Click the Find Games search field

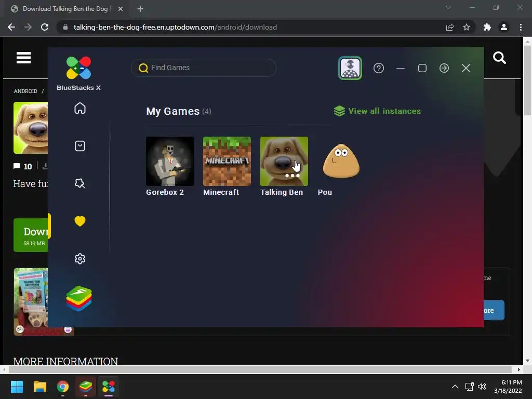(x=204, y=68)
